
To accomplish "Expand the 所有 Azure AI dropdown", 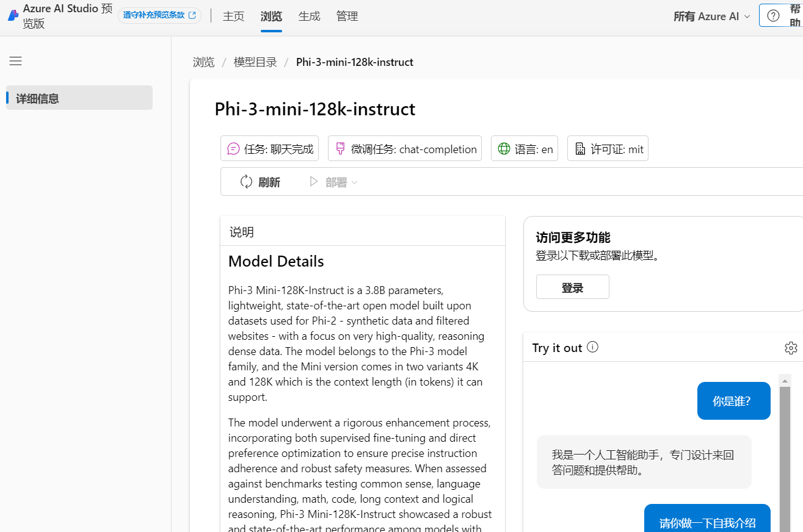I will [x=712, y=16].
